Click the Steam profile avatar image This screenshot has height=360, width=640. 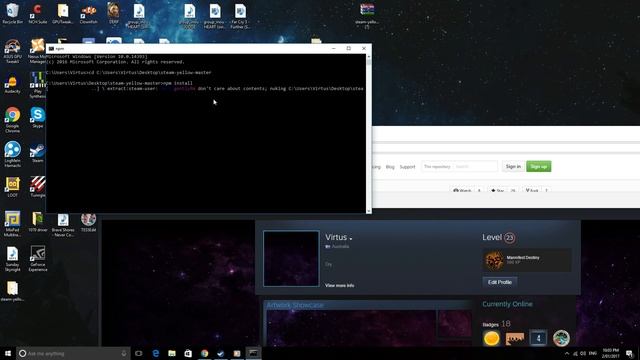[x=291, y=258]
